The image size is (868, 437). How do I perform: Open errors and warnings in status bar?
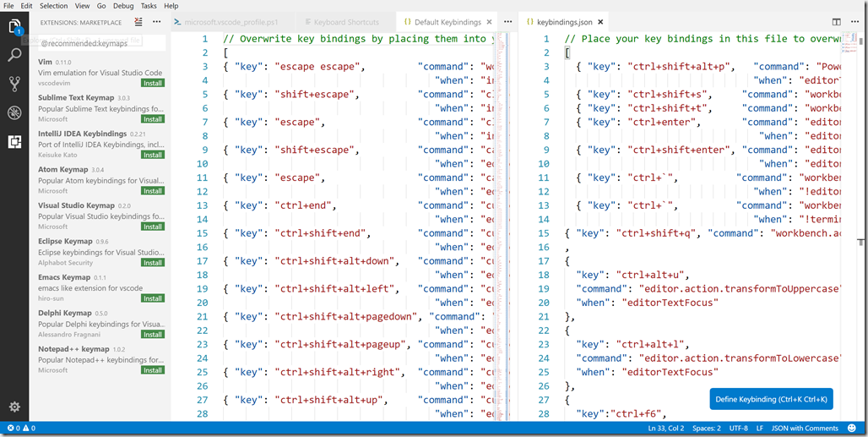tap(22, 429)
